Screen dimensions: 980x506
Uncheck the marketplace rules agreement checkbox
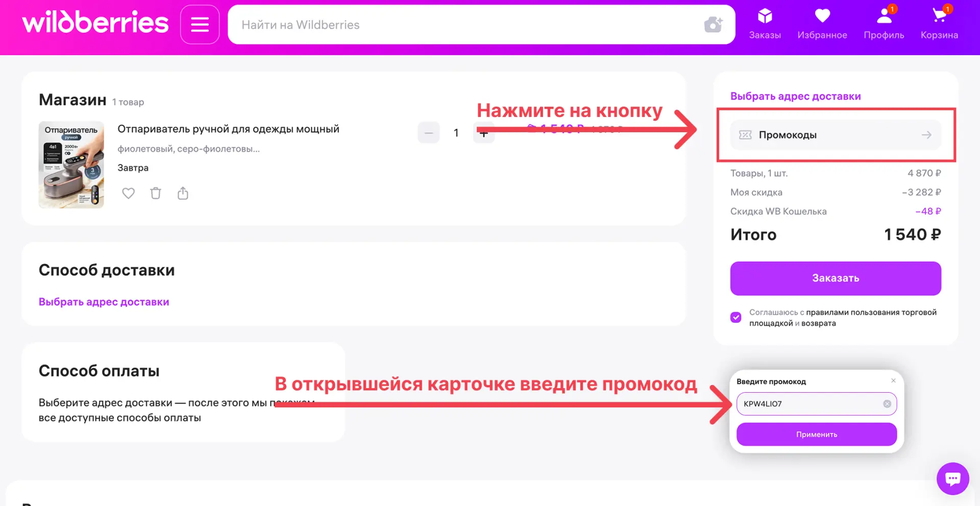click(x=736, y=318)
